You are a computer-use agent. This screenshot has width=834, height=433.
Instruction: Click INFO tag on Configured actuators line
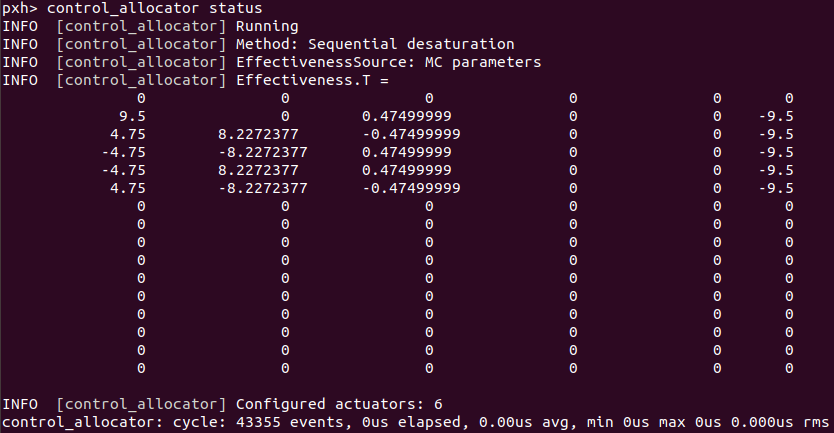[20, 404]
